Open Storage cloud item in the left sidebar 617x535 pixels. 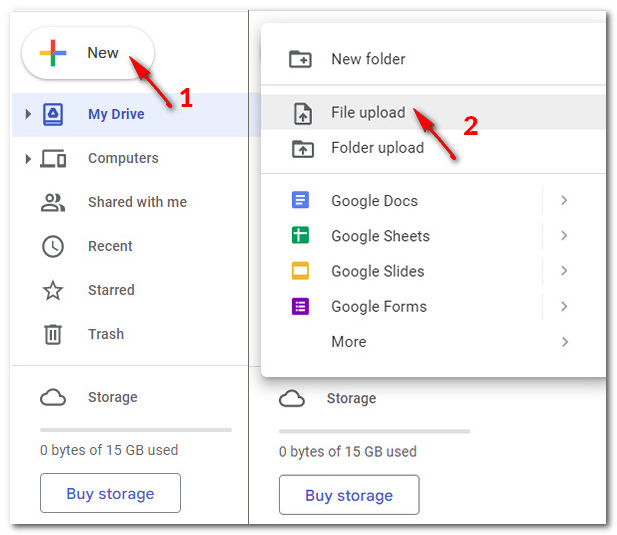(x=89, y=397)
